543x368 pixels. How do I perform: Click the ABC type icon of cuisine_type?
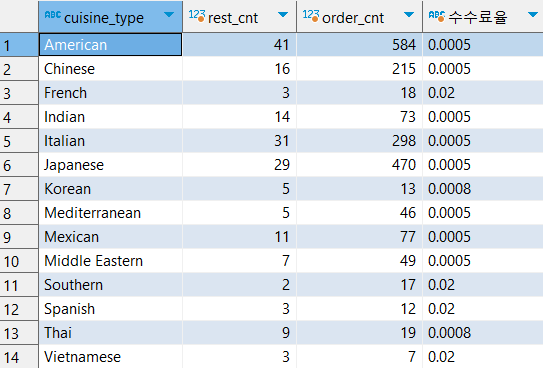pyautogui.click(x=53, y=15)
